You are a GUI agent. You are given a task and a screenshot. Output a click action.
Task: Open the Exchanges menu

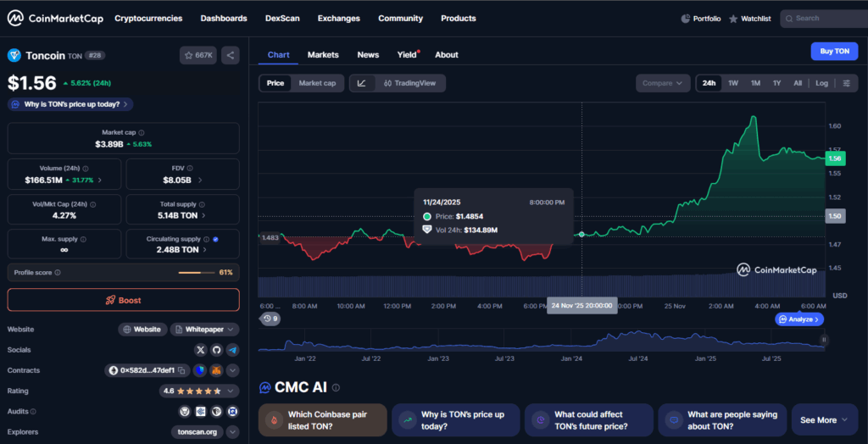click(338, 18)
